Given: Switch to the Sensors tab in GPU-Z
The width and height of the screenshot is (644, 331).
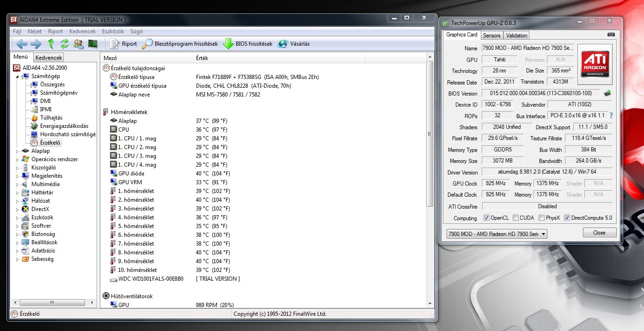Looking at the screenshot, I should (491, 36).
